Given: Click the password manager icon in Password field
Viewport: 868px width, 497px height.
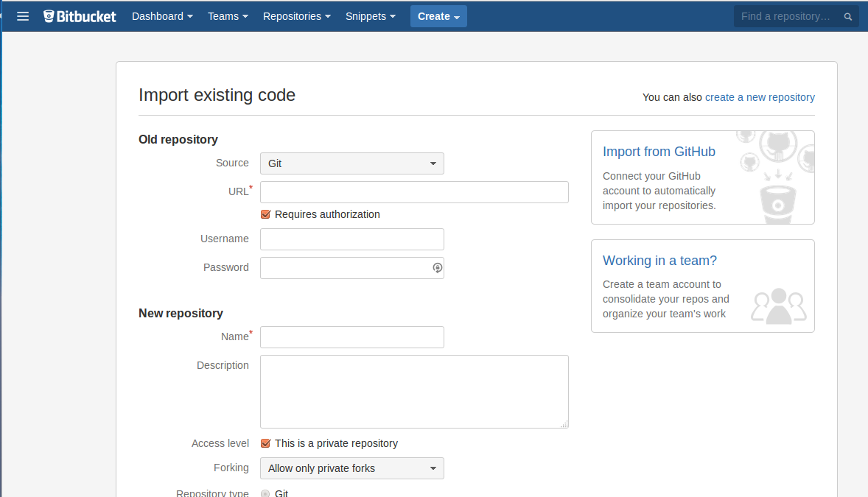Looking at the screenshot, I should (x=438, y=268).
